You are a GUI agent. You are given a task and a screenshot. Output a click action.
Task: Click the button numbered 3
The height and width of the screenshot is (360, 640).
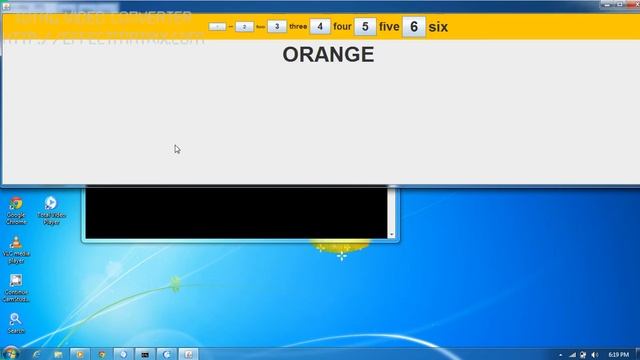[277, 27]
